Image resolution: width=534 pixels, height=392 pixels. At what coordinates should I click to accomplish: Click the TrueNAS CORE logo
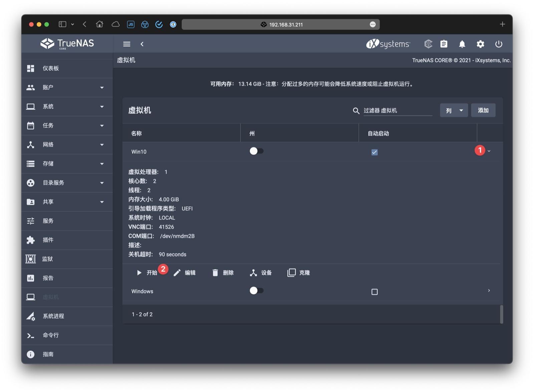[x=67, y=44]
